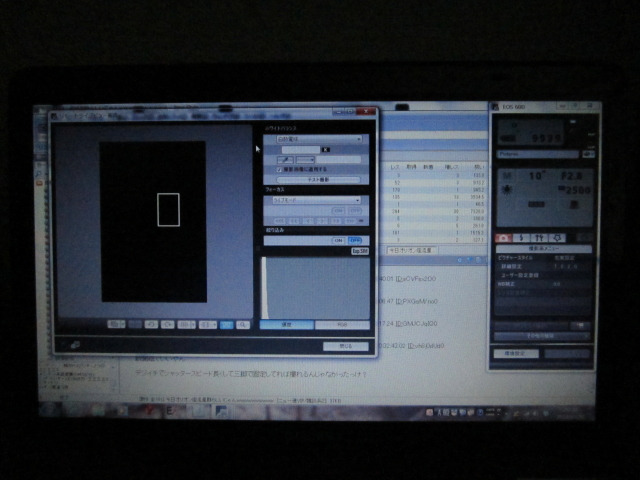Open the red camera shooting menu tab
The width and height of the screenshot is (640, 480).
[503, 238]
